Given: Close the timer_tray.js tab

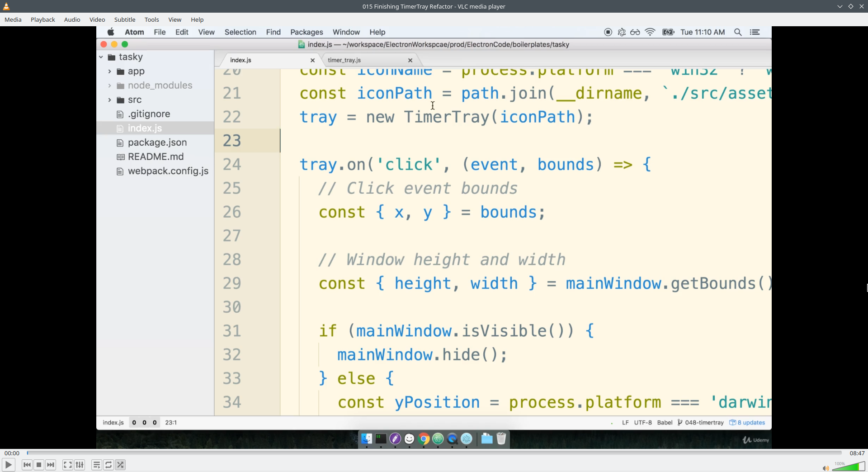Looking at the screenshot, I should click(x=410, y=60).
